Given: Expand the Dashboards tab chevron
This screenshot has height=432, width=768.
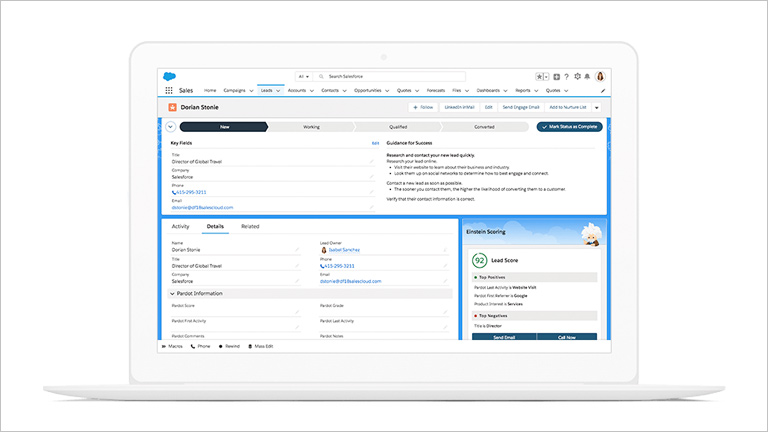Looking at the screenshot, I should point(505,91).
